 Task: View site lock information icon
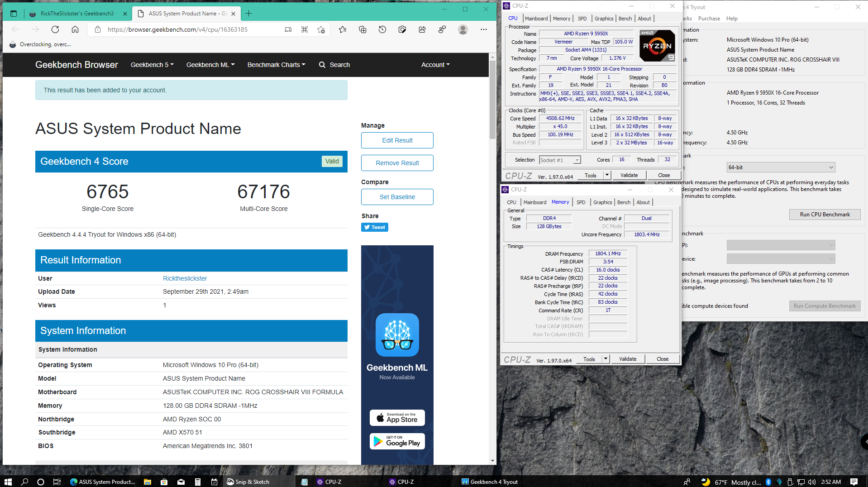tap(97, 29)
